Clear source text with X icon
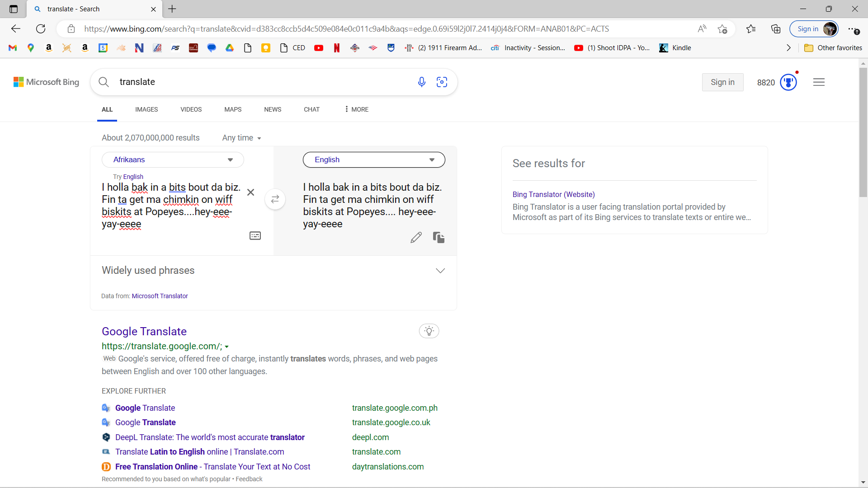 pyautogui.click(x=250, y=192)
